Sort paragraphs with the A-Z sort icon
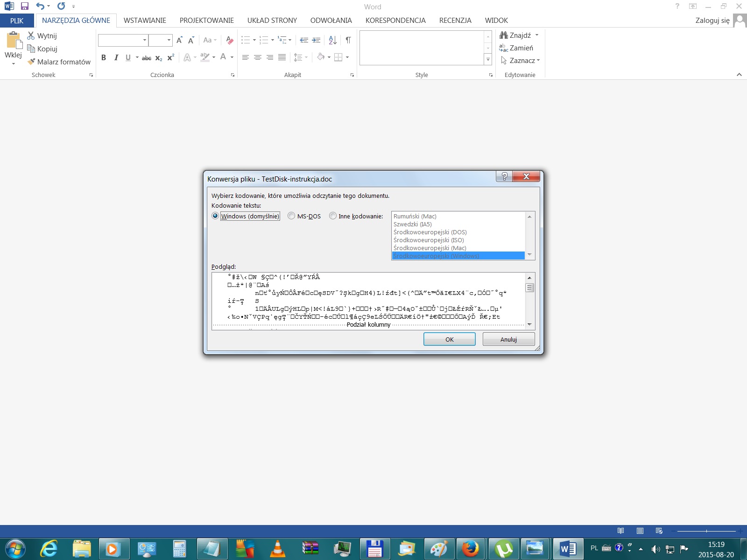This screenshot has height=560, width=747. coord(332,40)
